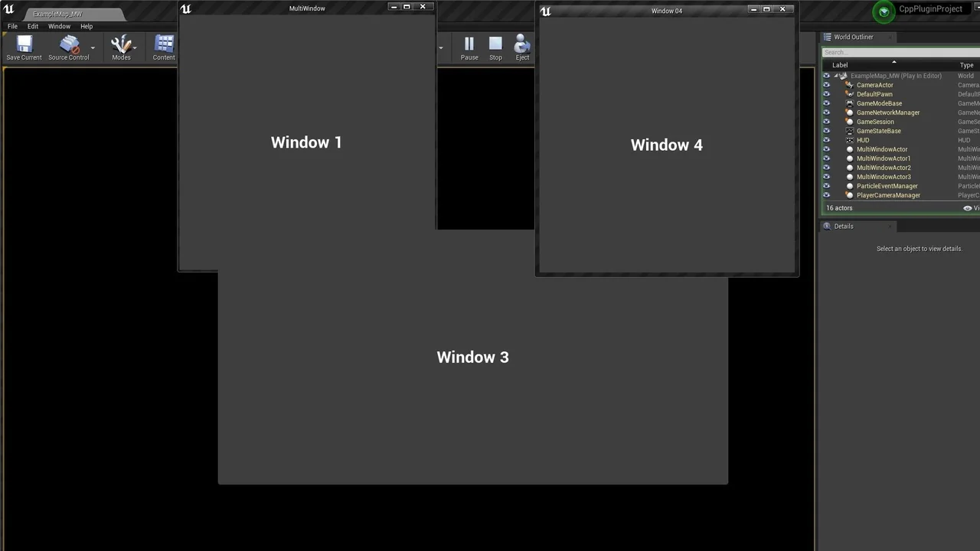Pause the Play In Editor session

(x=469, y=46)
